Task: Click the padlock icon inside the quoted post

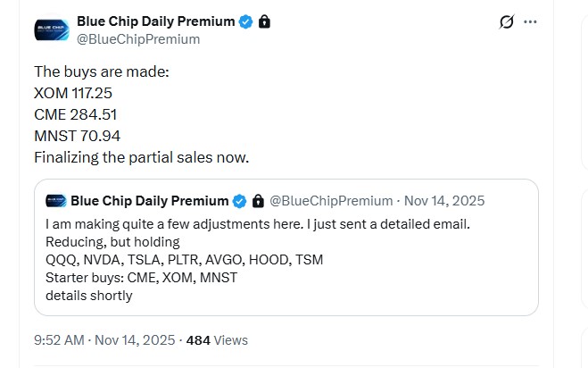Action: pos(258,200)
